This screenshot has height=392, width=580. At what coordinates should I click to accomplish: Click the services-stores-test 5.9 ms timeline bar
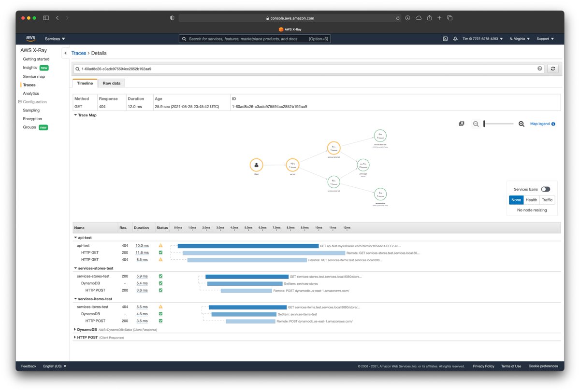coord(247,277)
